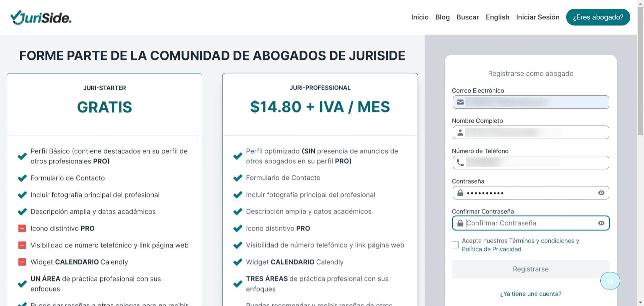The image size is (644, 306).
Task: Reveal Confirmar Contraseña with the eye toggle
Action: point(601,223)
